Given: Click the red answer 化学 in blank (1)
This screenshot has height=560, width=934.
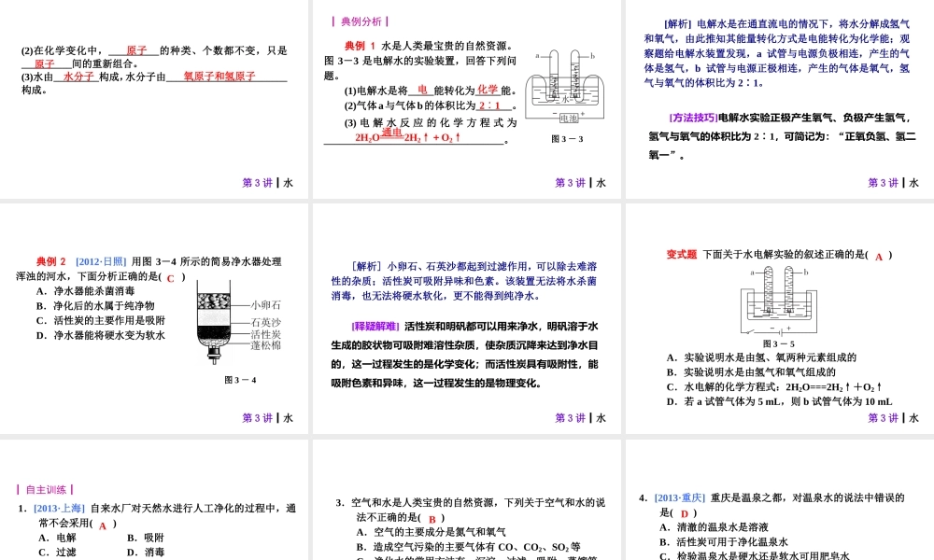Looking at the screenshot, I should tap(488, 90).
